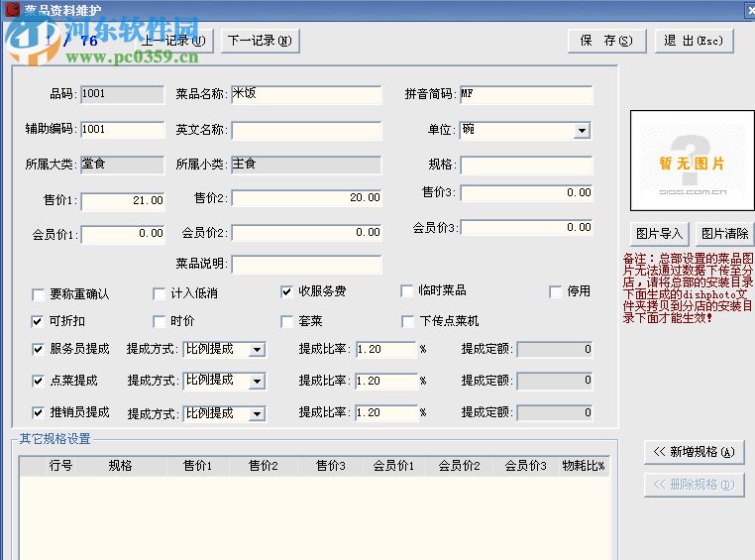Go to next record with 下一记录 button
Viewport: 755px width, 560px height.
pos(260,41)
